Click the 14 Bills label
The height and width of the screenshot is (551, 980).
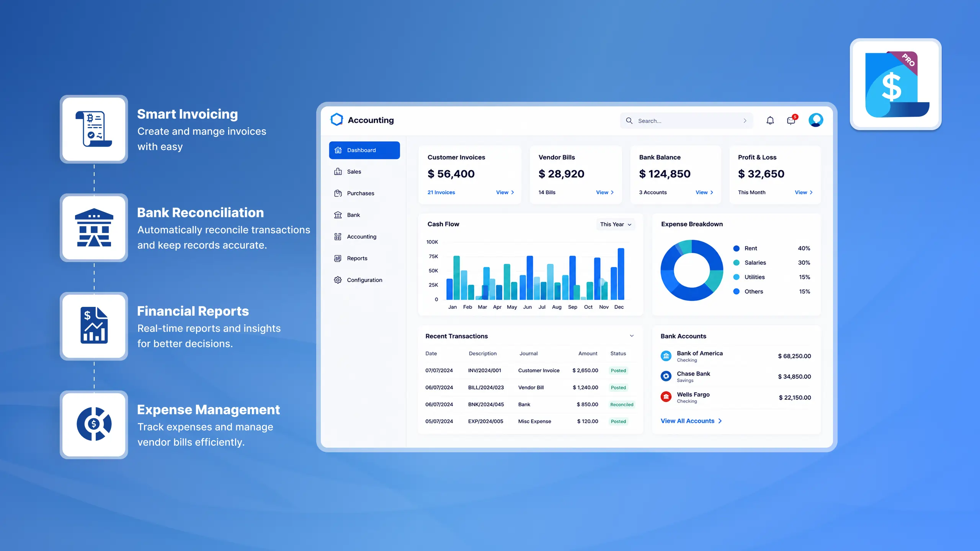click(547, 192)
